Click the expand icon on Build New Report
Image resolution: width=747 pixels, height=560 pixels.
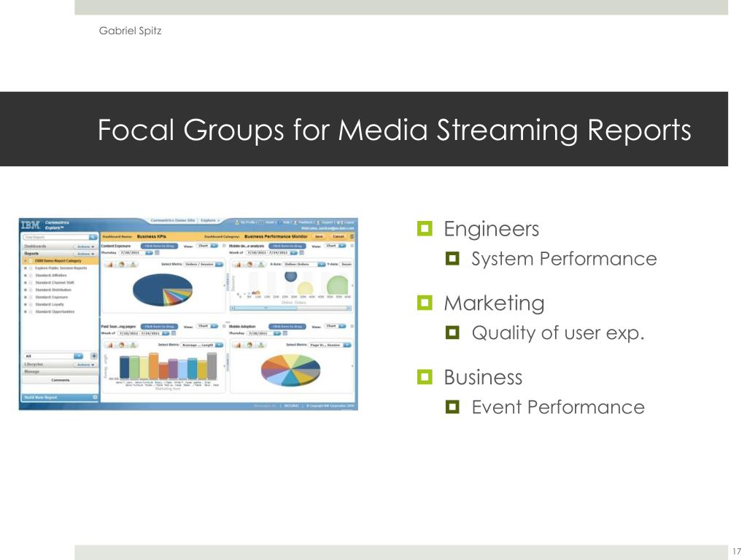coord(95,397)
